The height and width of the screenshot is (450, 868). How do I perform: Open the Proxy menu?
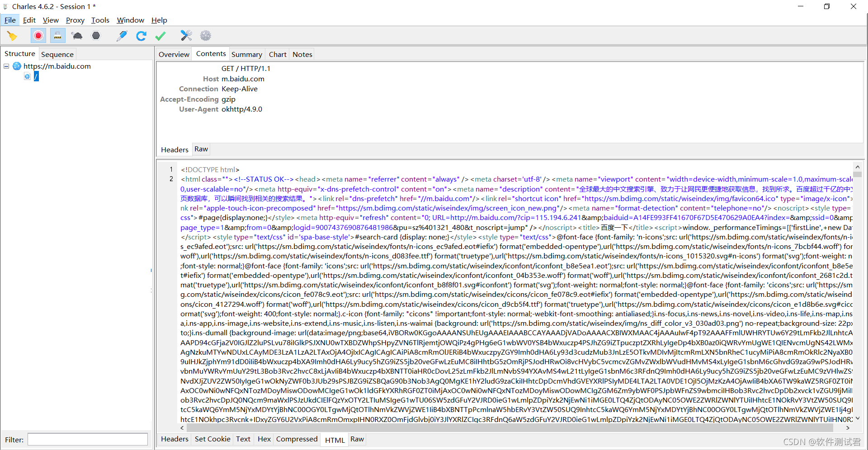[x=75, y=20]
